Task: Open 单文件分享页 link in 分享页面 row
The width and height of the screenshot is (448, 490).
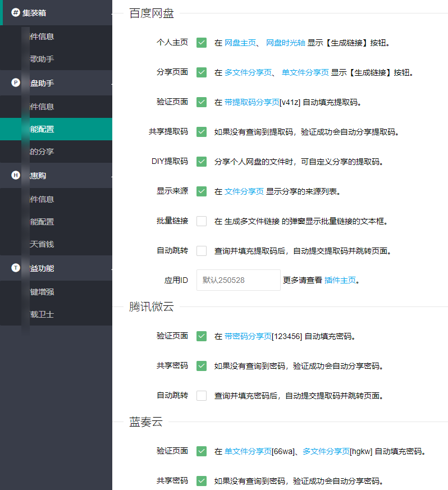Action: (305, 72)
